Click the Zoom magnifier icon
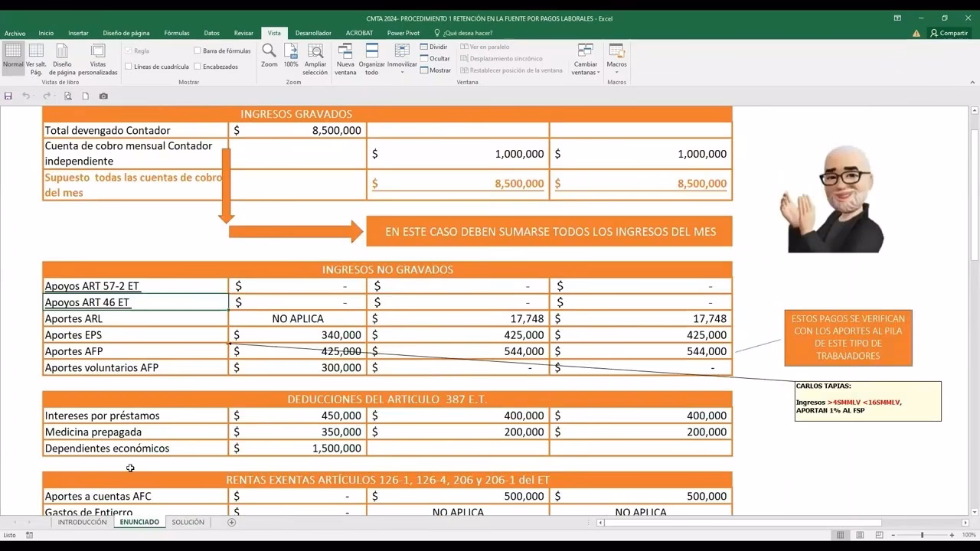 [x=269, y=51]
